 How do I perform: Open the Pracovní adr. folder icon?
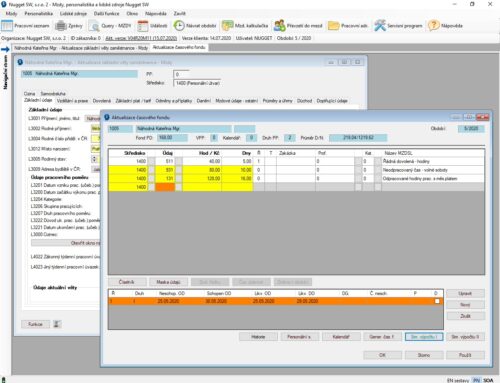334,26
